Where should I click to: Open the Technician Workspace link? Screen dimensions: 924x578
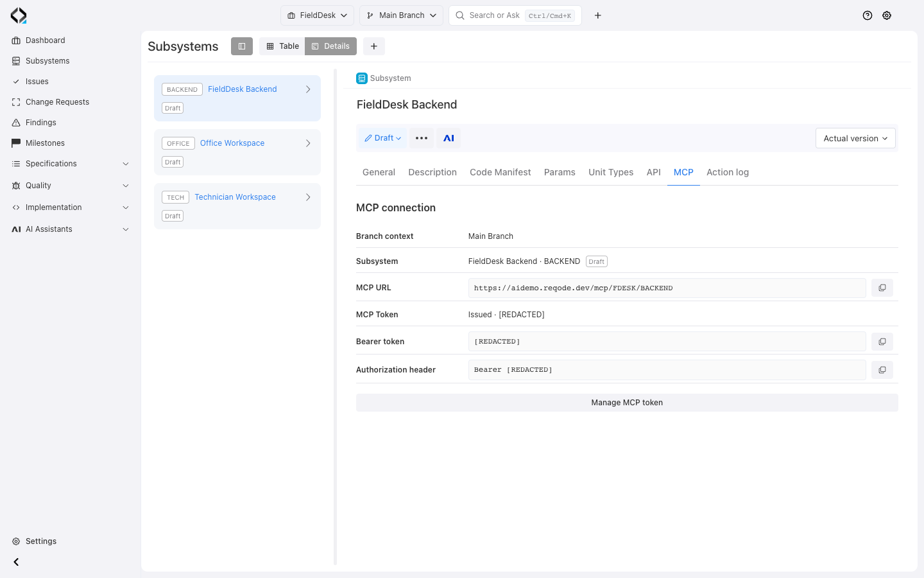coord(235,197)
